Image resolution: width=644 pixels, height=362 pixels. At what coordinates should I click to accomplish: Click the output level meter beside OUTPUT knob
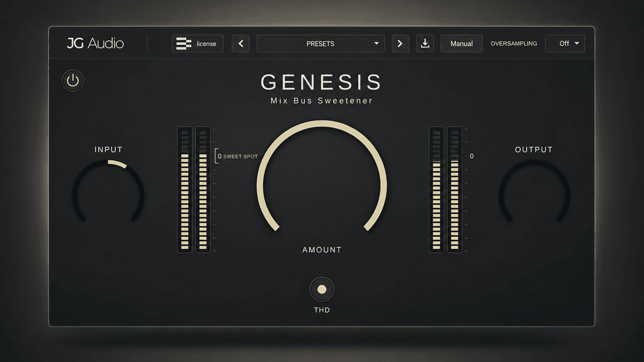[x=445, y=190]
